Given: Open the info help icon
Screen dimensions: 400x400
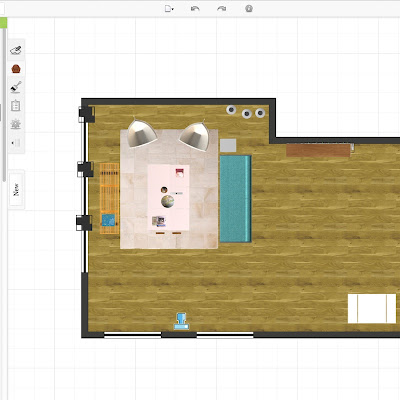Looking at the screenshot, I should coord(249,9).
